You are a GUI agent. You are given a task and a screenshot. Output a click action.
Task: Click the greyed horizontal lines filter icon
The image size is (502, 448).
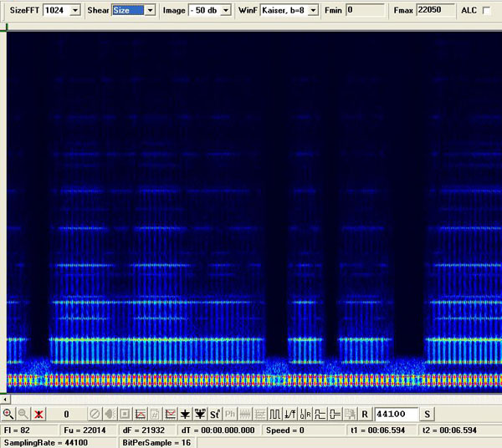click(260, 414)
